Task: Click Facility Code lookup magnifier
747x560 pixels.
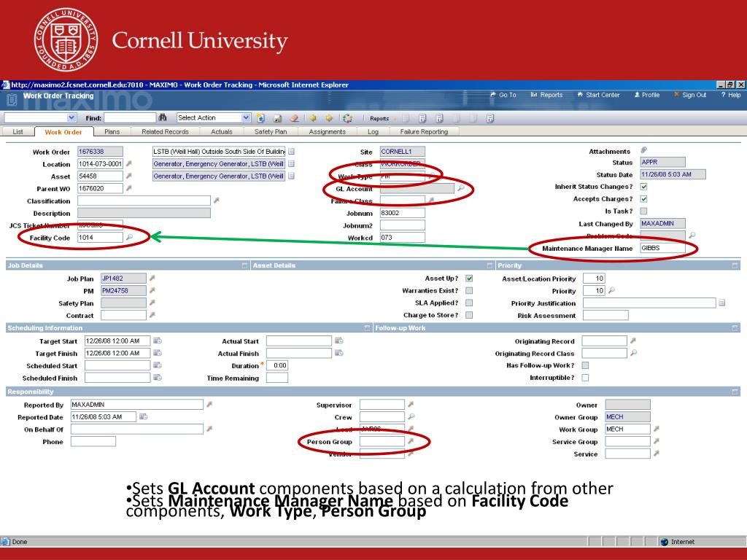Action: click(x=129, y=237)
